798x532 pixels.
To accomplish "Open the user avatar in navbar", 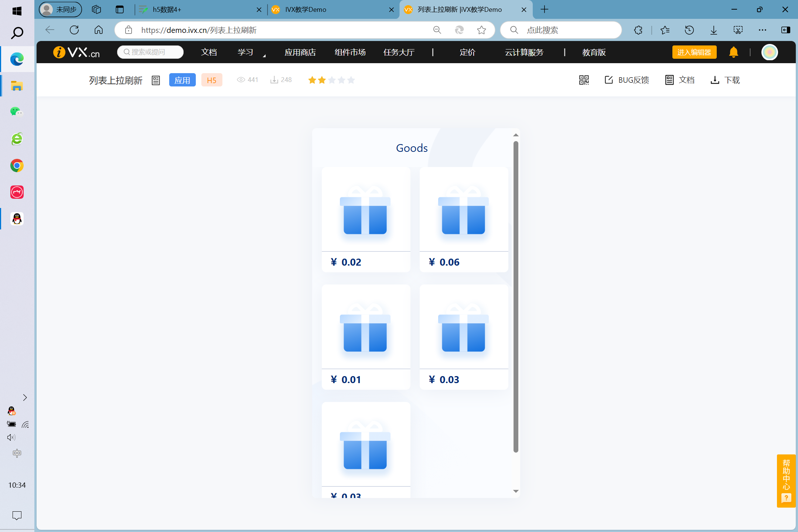I will (x=770, y=52).
